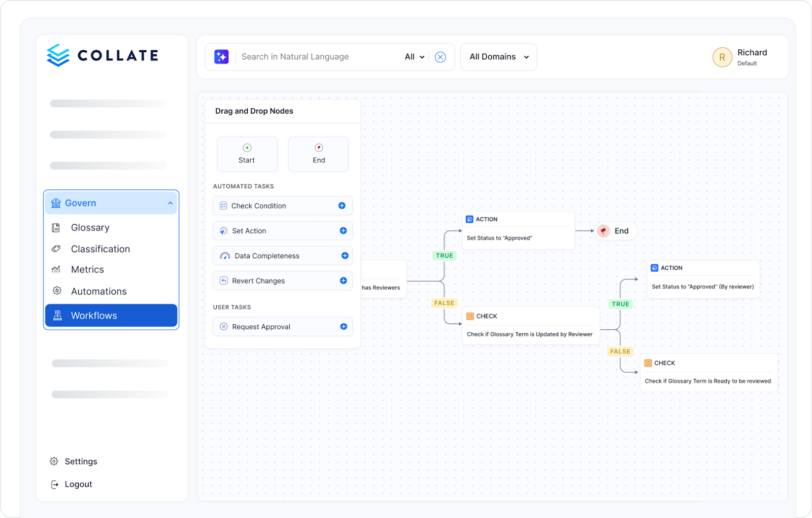The width and height of the screenshot is (812, 518).
Task: Click TRUE label leading to By reviewer action
Action: coord(620,304)
